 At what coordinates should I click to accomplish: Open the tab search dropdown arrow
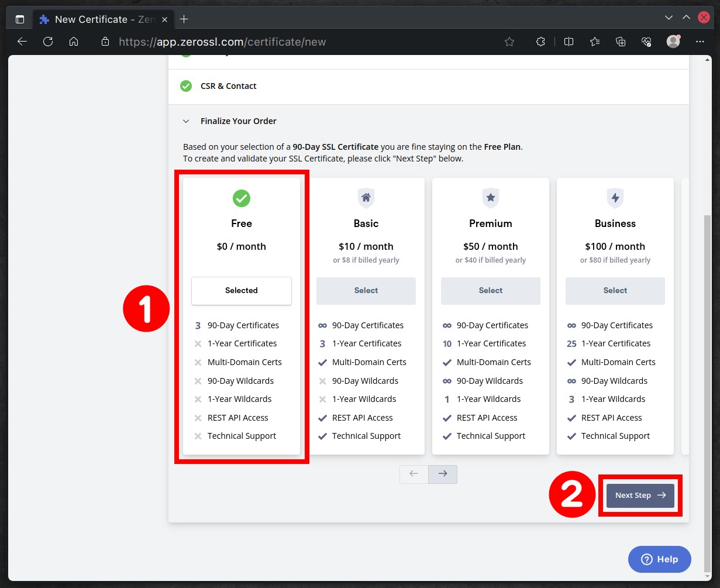click(x=669, y=18)
